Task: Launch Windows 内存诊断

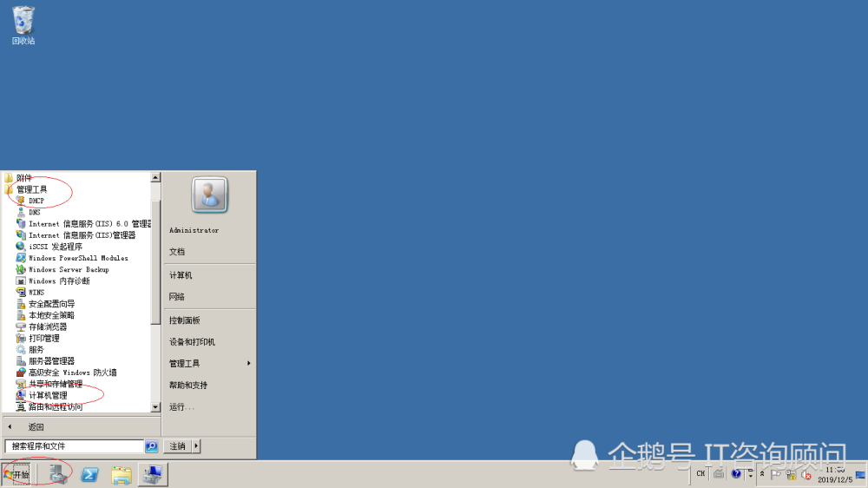Action: (x=53, y=280)
